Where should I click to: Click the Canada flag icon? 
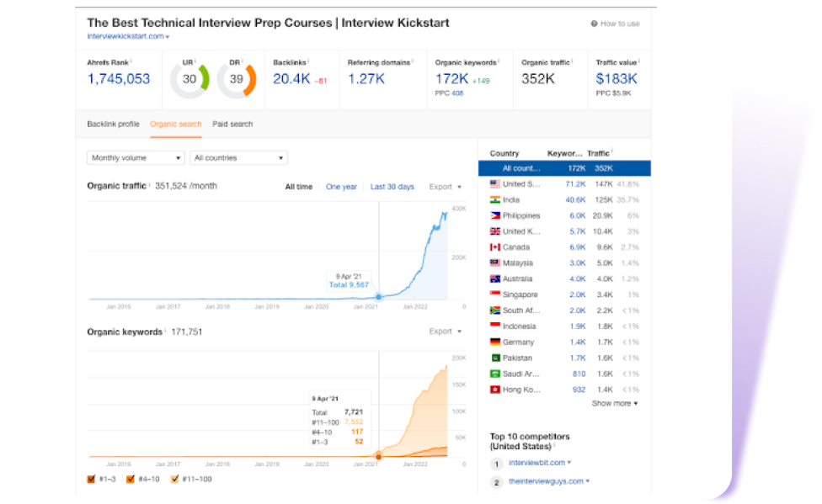point(495,247)
